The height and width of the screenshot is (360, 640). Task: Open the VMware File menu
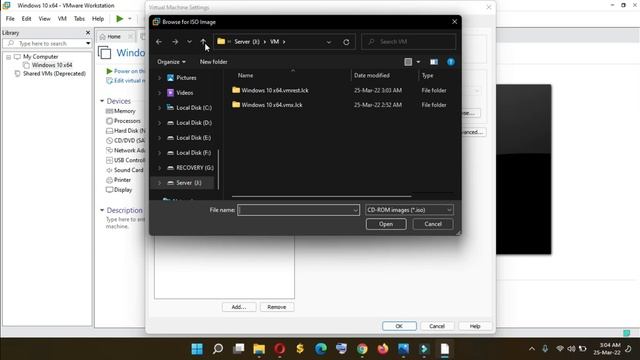click(x=10, y=19)
